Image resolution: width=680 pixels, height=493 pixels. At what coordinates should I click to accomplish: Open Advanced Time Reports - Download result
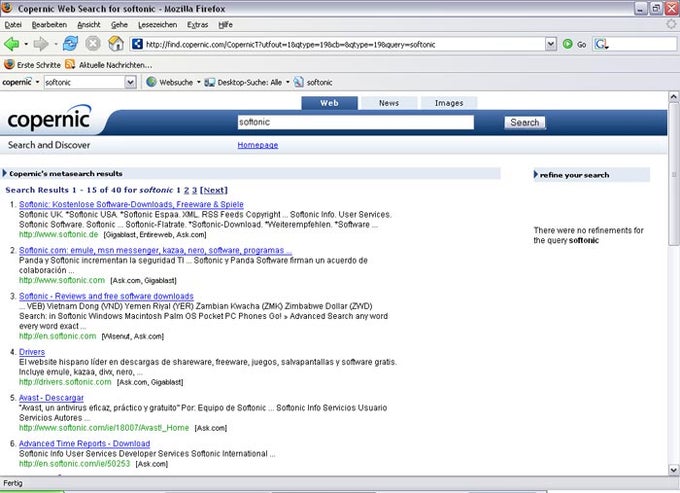[85, 444]
